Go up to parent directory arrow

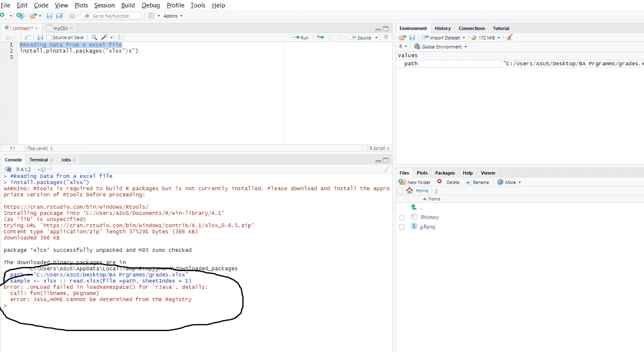click(x=414, y=207)
